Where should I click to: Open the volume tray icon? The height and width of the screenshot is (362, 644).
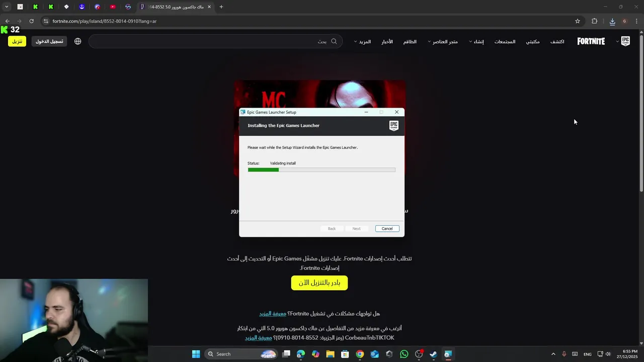(x=608, y=354)
